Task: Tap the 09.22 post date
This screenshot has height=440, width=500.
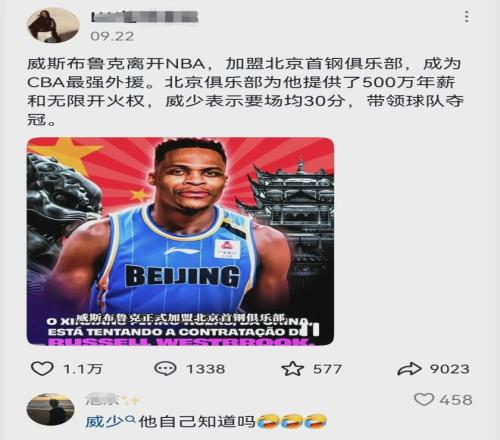Action: click(112, 36)
